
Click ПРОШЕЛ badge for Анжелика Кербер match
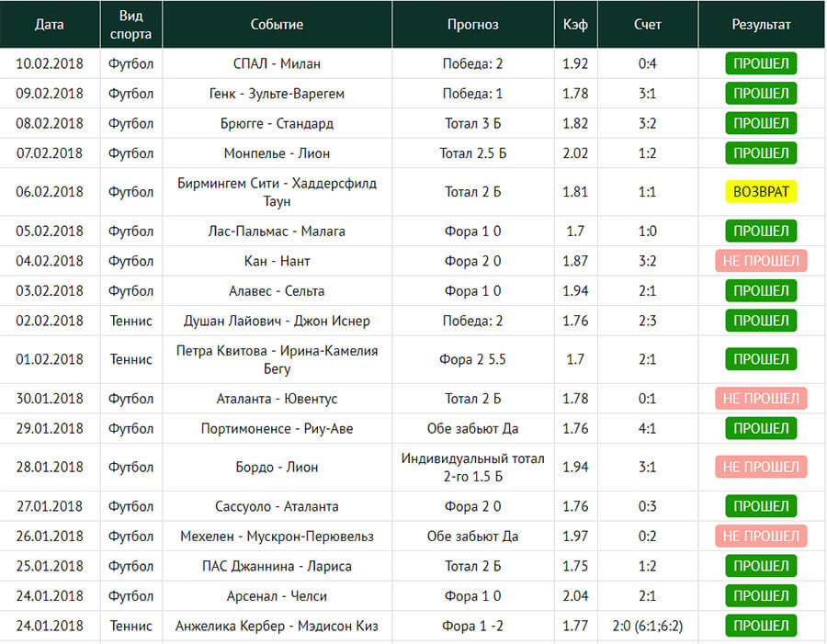(x=761, y=626)
